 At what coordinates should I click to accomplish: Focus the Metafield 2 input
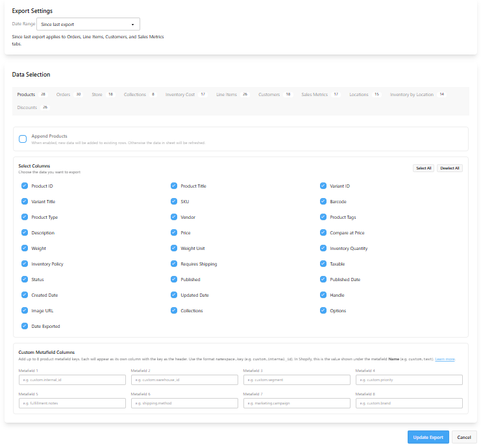tap(184, 380)
